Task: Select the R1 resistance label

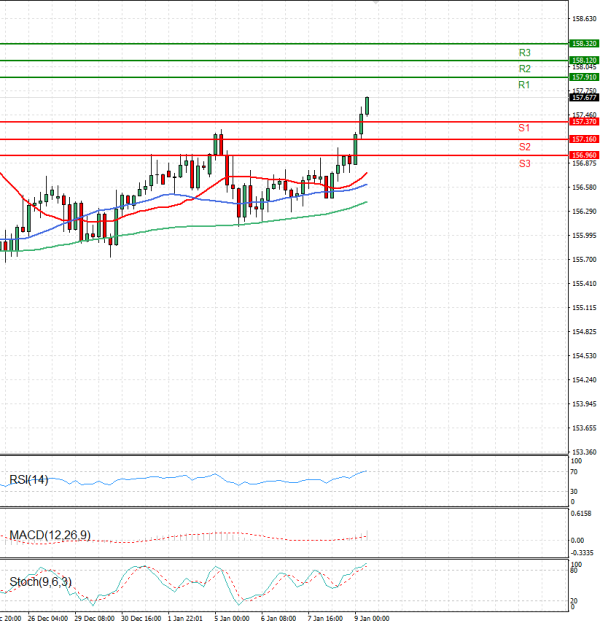Action: 524,86
